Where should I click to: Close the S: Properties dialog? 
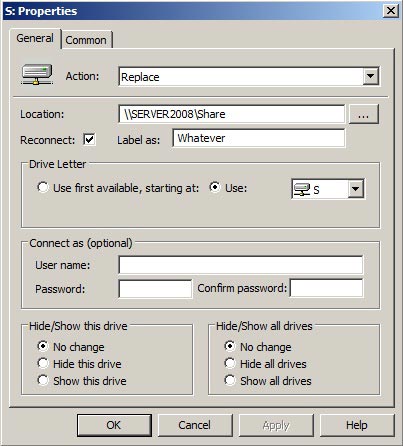(x=390, y=11)
